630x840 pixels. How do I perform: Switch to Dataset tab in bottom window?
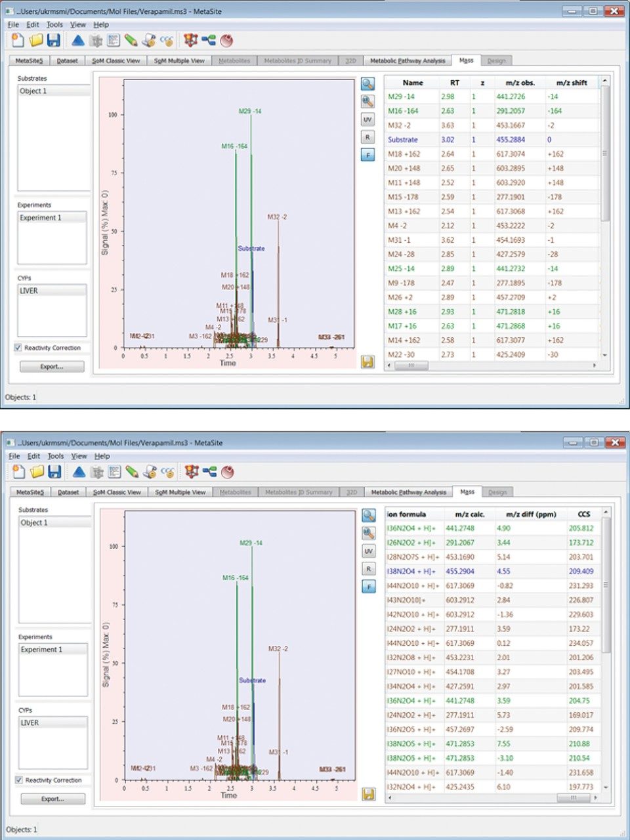pyautogui.click(x=68, y=492)
